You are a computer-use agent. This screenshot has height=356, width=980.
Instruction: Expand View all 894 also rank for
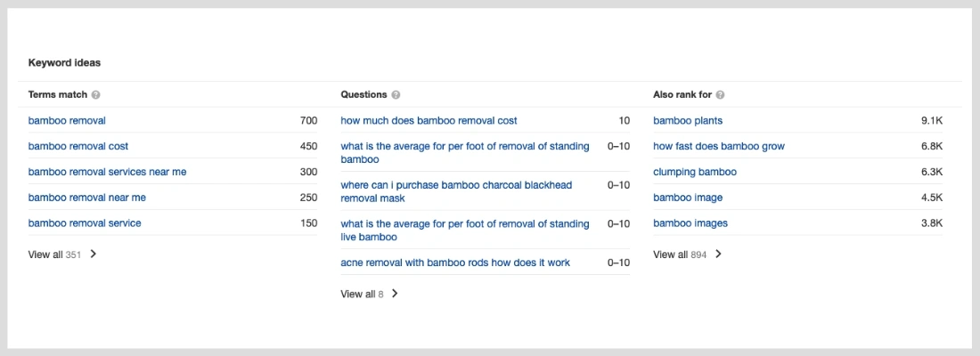pos(688,255)
